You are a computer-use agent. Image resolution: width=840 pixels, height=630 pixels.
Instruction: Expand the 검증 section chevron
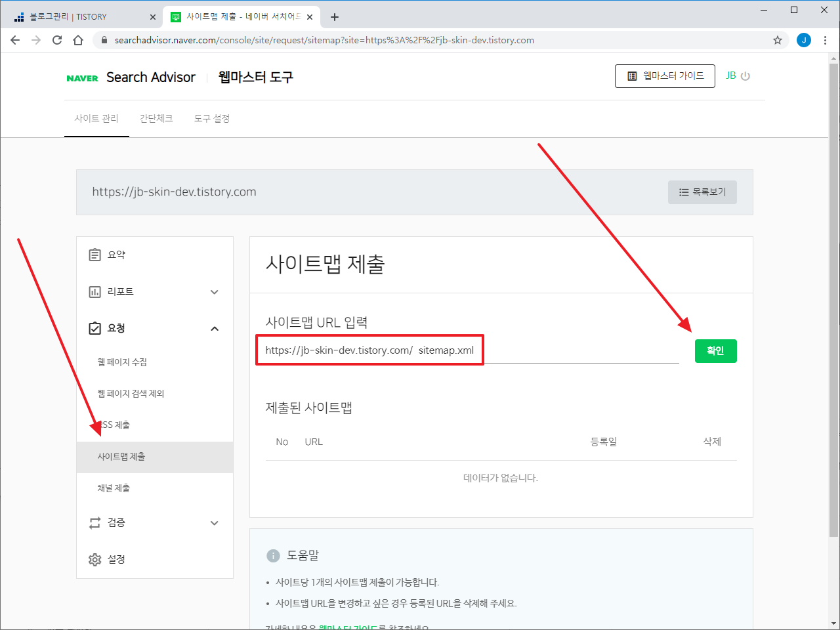[x=215, y=523]
